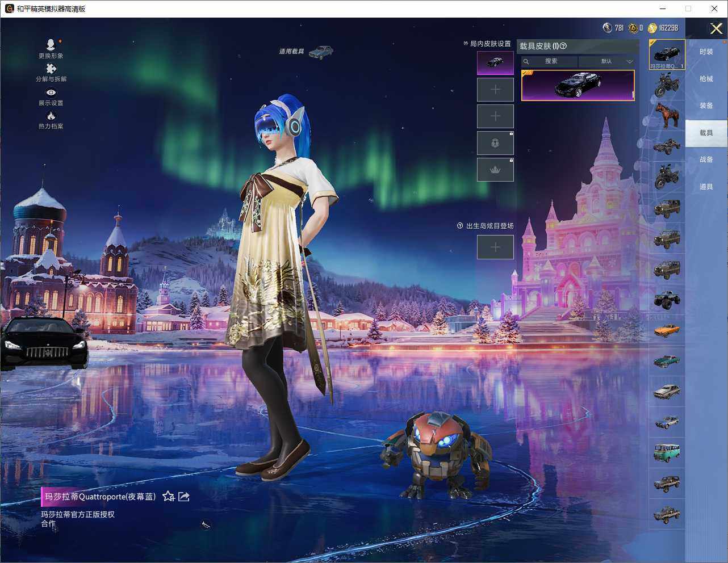Open help icon beside 出生岛炫目登场

460,226
